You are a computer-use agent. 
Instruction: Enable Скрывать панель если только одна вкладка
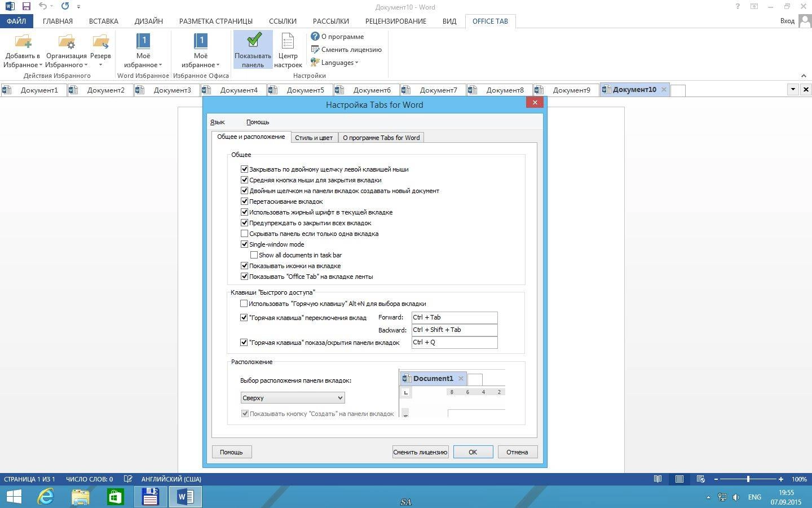pyautogui.click(x=244, y=233)
